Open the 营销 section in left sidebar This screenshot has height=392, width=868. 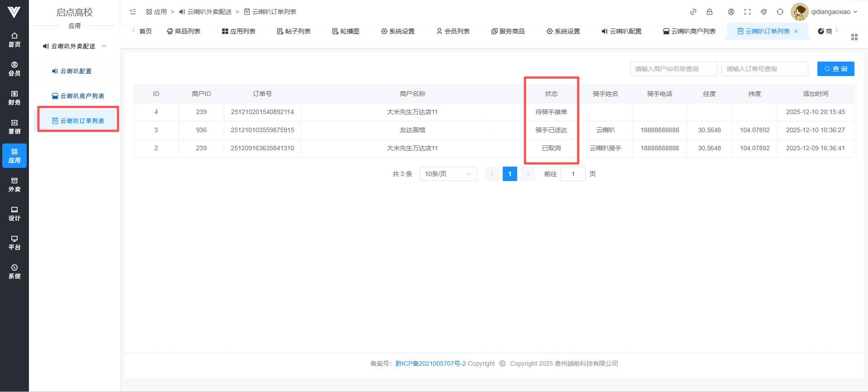[14, 127]
